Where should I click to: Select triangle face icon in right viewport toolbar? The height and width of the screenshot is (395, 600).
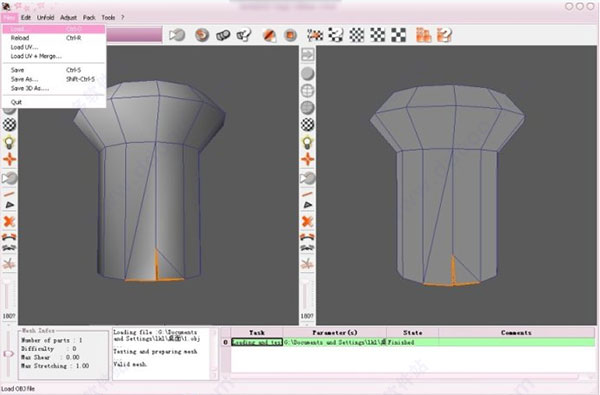click(308, 205)
